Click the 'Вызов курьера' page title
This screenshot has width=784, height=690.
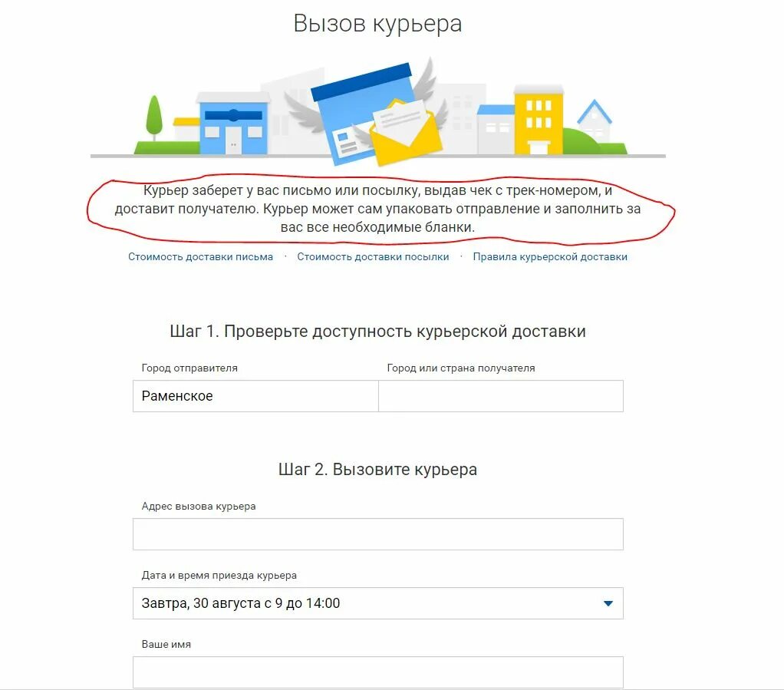click(x=377, y=24)
